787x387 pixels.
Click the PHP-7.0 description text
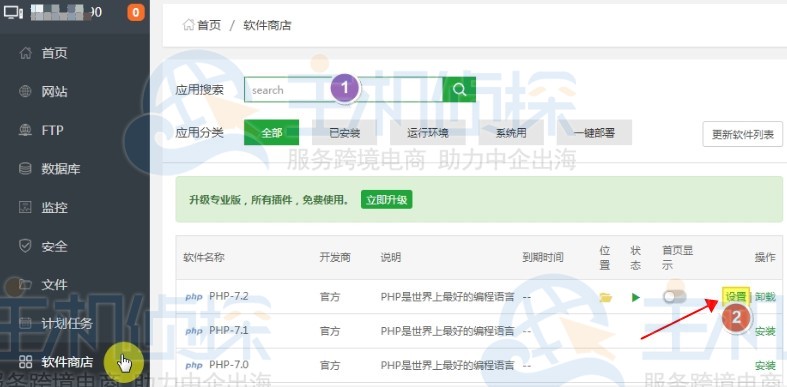pyautogui.click(x=447, y=365)
